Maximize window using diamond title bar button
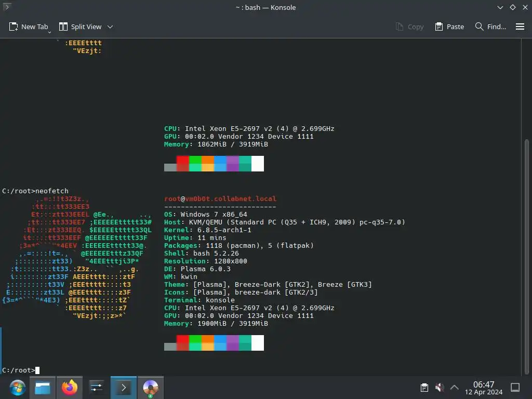The width and height of the screenshot is (532, 399). 513,7
